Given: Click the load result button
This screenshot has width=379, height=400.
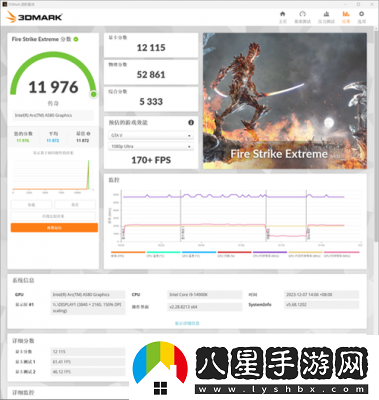Looking at the screenshot, I should click(31, 204).
